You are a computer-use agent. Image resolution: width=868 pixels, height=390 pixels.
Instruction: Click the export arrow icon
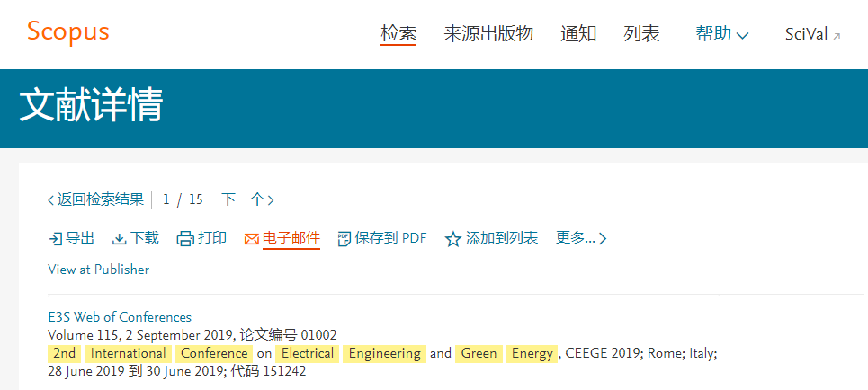tap(56, 239)
